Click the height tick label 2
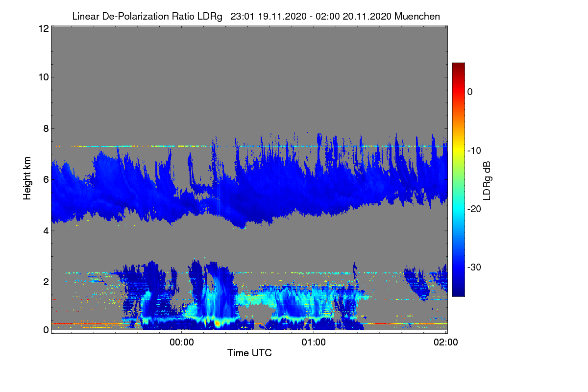588x392 pixels. [46, 282]
